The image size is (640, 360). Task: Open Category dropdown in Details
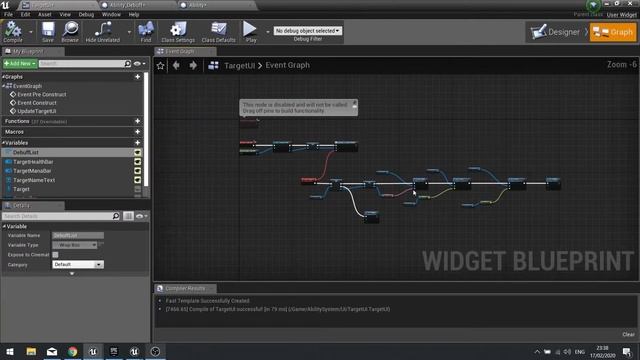click(x=78, y=264)
